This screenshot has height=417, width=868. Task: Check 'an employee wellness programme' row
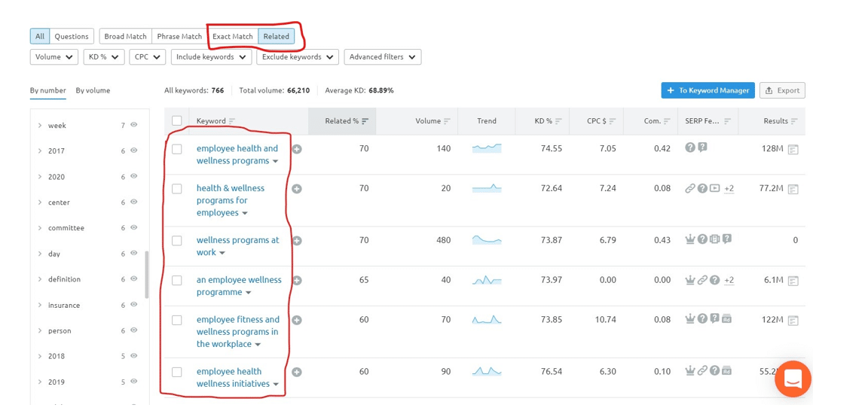pyautogui.click(x=176, y=281)
